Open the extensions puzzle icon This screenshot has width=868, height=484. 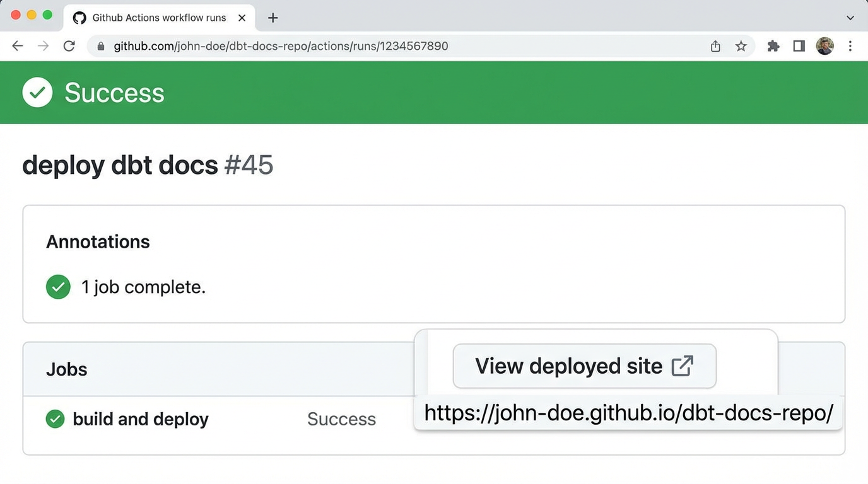point(773,46)
